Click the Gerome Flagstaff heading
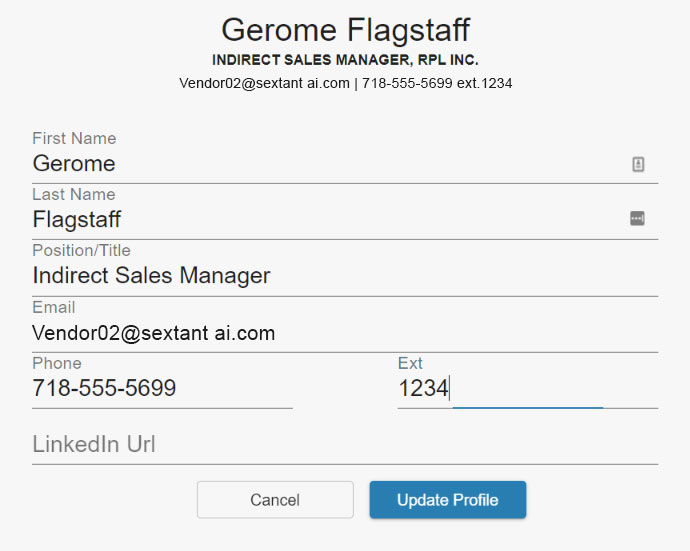 pyautogui.click(x=345, y=30)
